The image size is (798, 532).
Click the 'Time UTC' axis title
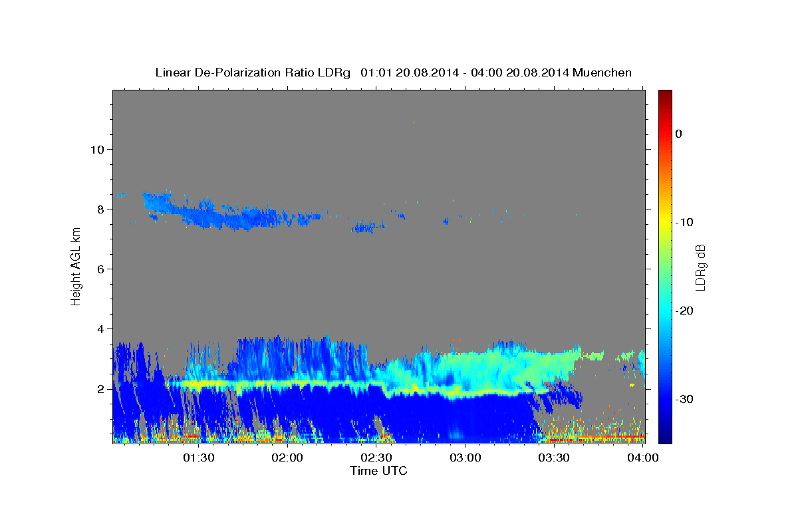click(378, 471)
